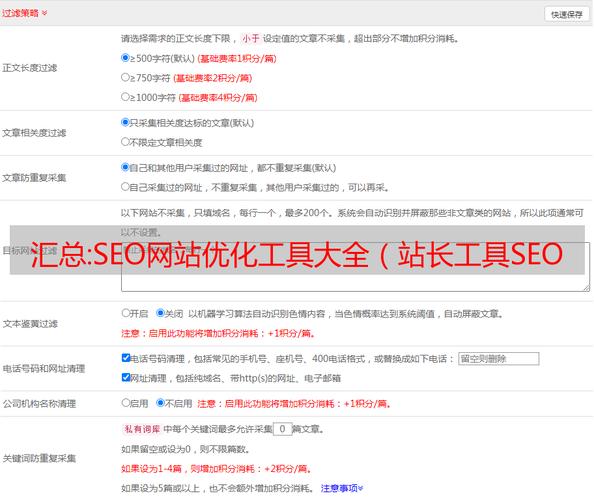Click the red 基础费率1积分/篇 note
The width and height of the screenshot is (594, 500).
(x=237, y=59)
